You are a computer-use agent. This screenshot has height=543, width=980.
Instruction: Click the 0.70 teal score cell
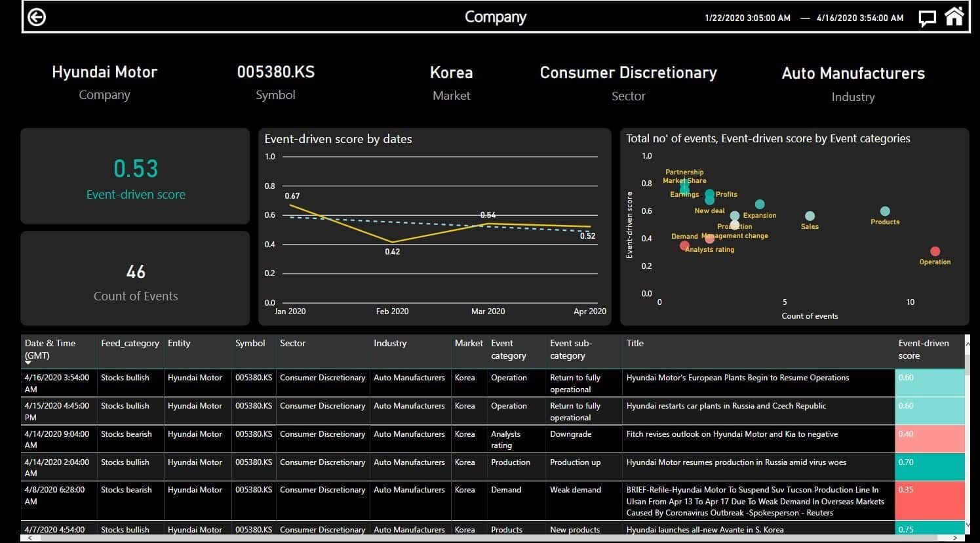(930, 467)
